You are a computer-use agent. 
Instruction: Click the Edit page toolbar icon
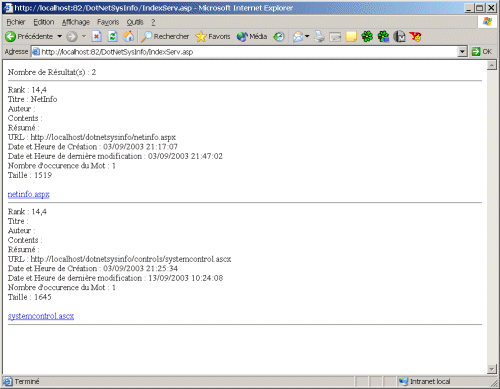click(335, 37)
